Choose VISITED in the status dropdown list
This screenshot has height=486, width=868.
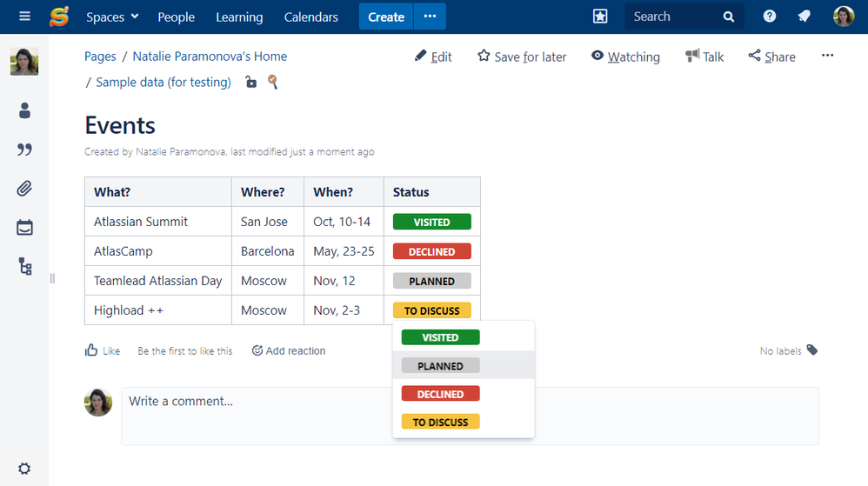pyautogui.click(x=440, y=337)
